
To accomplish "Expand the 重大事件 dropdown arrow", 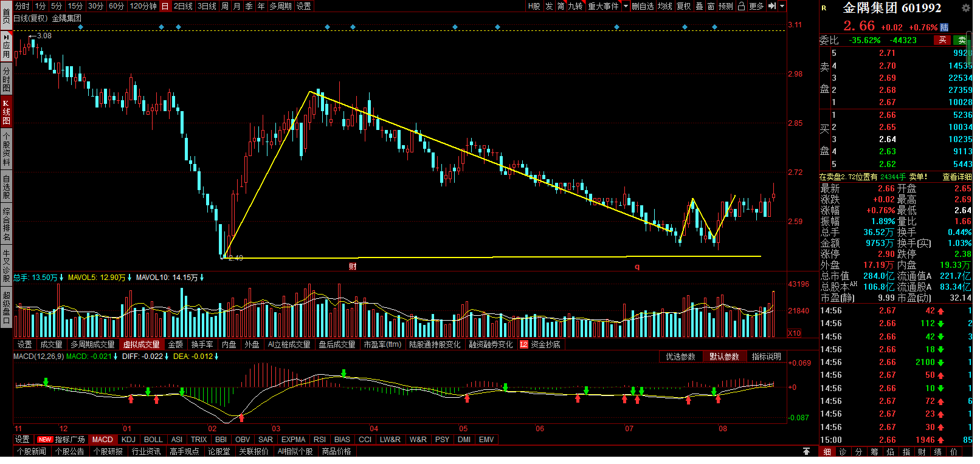I will click(x=626, y=6).
